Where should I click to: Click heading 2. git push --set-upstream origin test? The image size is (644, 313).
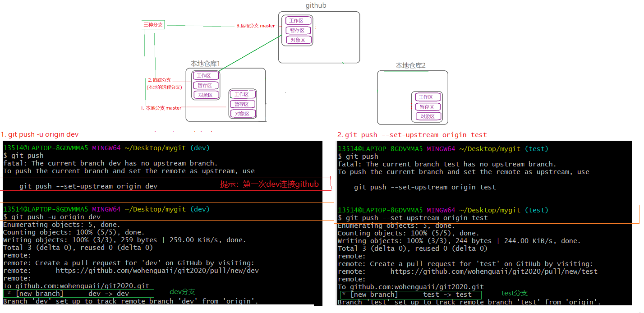[412, 134]
